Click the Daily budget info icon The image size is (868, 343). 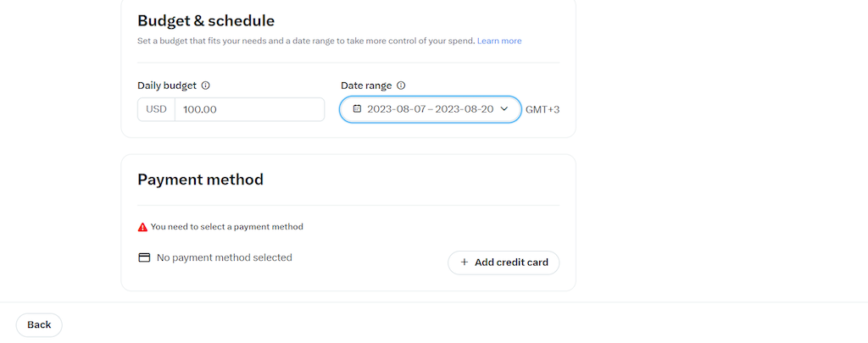[206, 86]
